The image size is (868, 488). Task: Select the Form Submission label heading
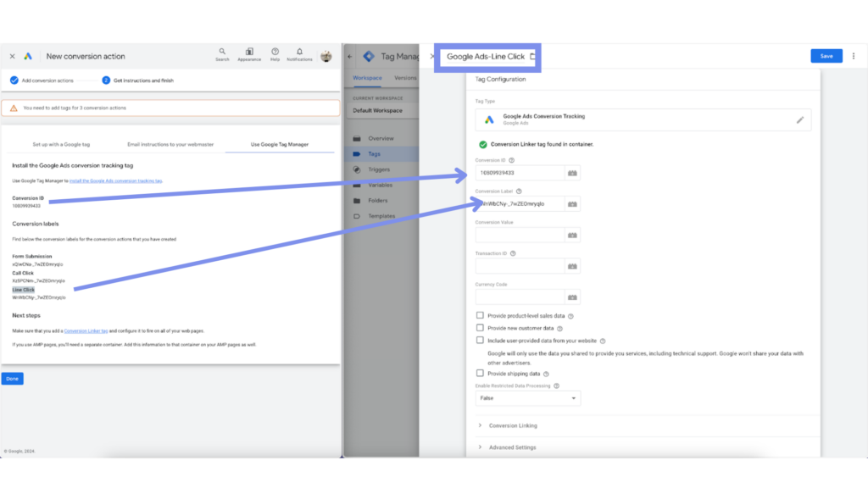pyautogui.click(x=32, y=257)
